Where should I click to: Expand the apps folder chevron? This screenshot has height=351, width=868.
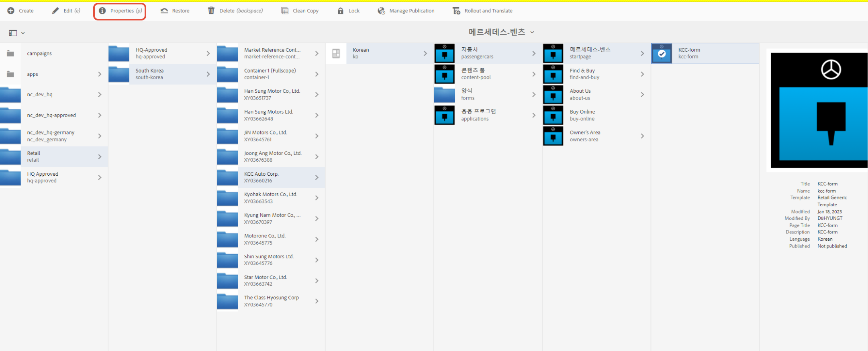coord(100,74)
